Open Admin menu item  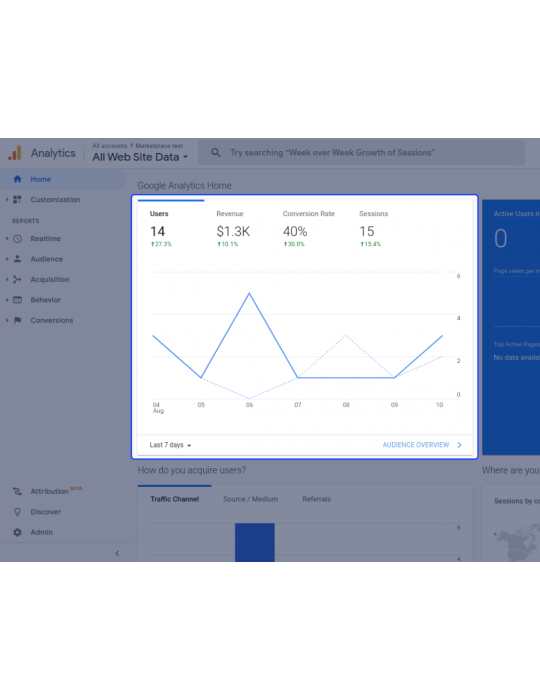(65, 532)
